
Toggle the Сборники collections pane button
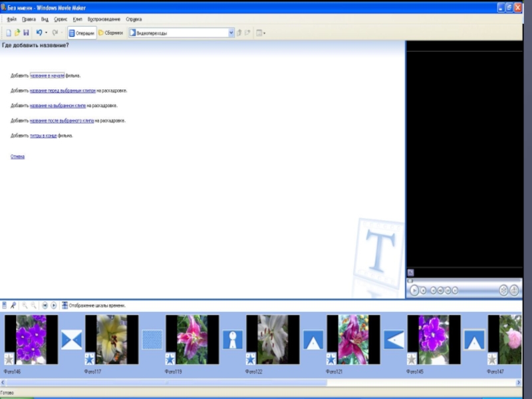(x=110, y=33)
